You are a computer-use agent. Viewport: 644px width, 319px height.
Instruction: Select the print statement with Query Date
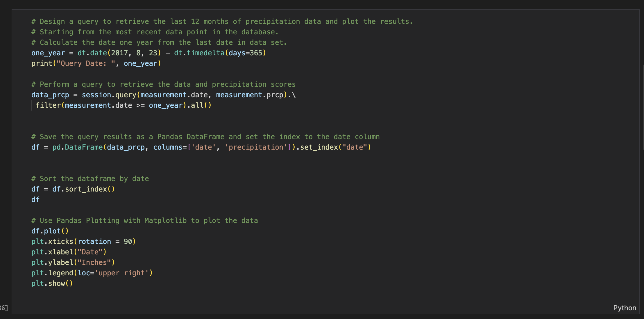(96, 63)
